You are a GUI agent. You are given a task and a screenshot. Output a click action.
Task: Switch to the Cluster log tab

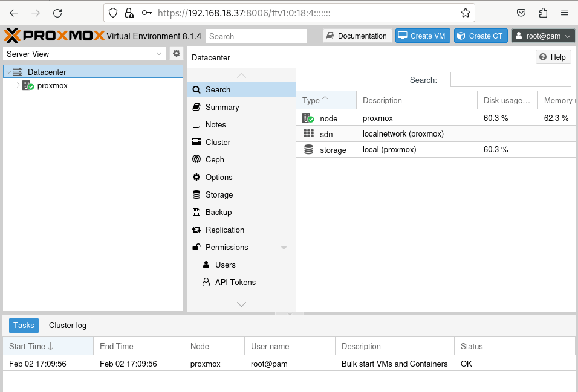click(68, 326)
